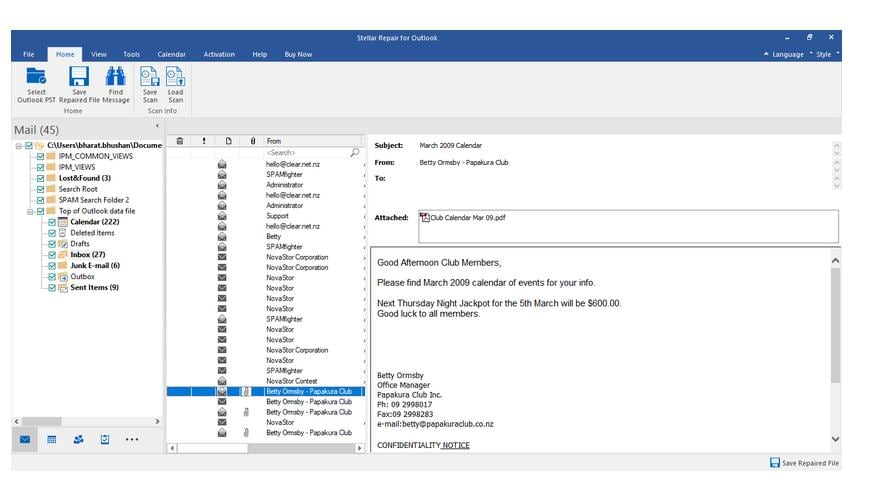This screenshot has width=875, height=487.
Task: Select the highlighted Betty Ormsby - Papakura Club email
Action: tap(266, 392)
